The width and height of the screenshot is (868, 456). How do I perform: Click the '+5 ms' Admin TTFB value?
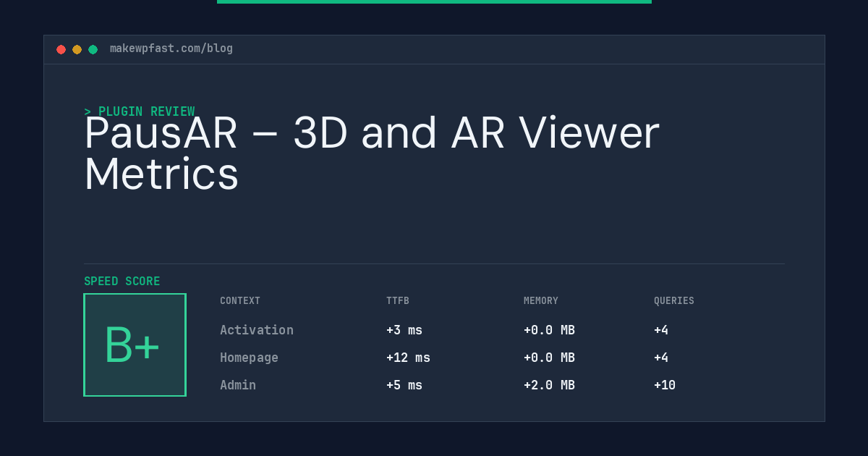pos(404,385)
